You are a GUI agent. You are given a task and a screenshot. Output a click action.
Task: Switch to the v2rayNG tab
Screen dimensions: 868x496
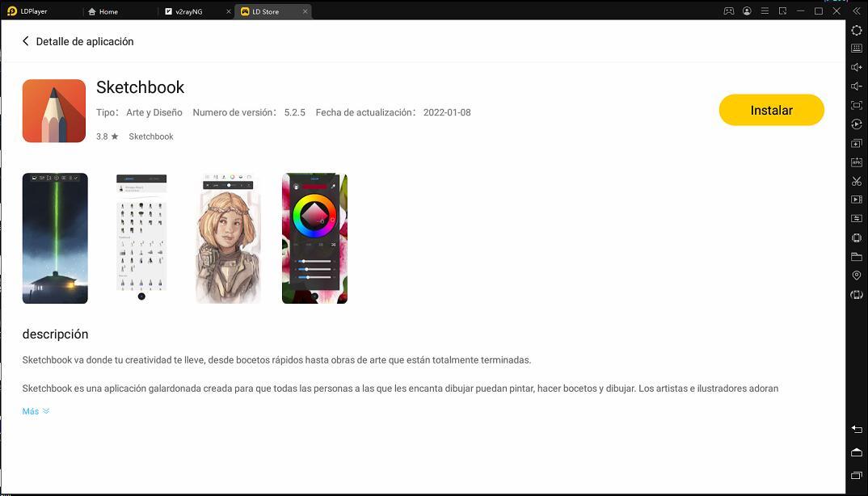pos(189,11)
